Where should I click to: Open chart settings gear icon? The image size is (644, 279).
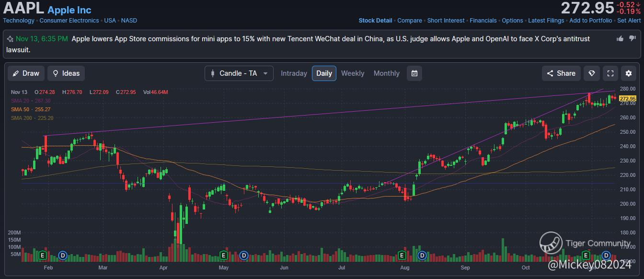tap(629, 73)
